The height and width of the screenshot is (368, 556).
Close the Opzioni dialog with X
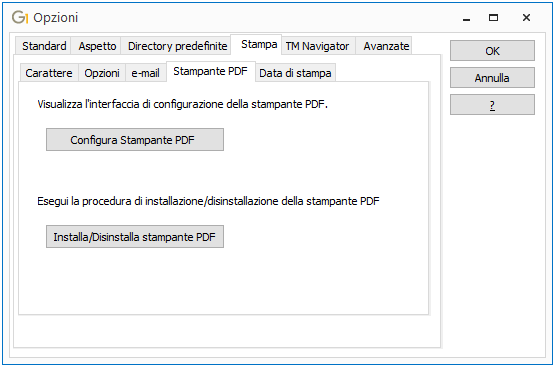[x=526, y=17]
